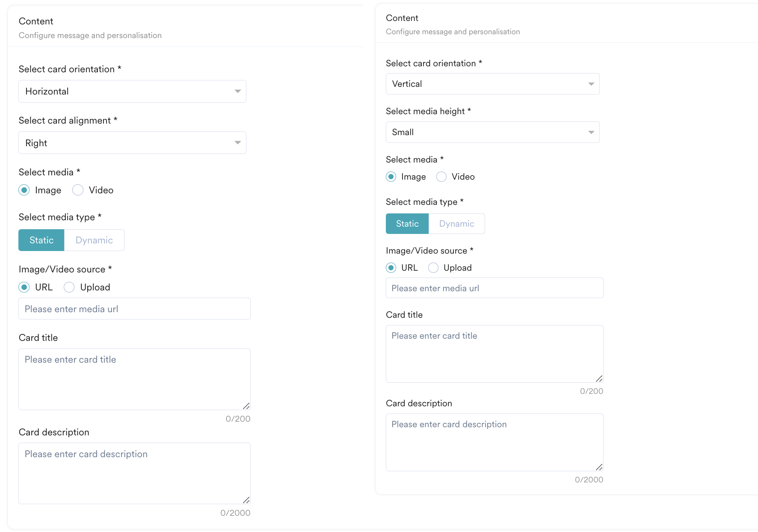Click media URL field in Horizontal card form
Image resolution: width=758 pixels, height=532 pixels.
pos(134,309)
